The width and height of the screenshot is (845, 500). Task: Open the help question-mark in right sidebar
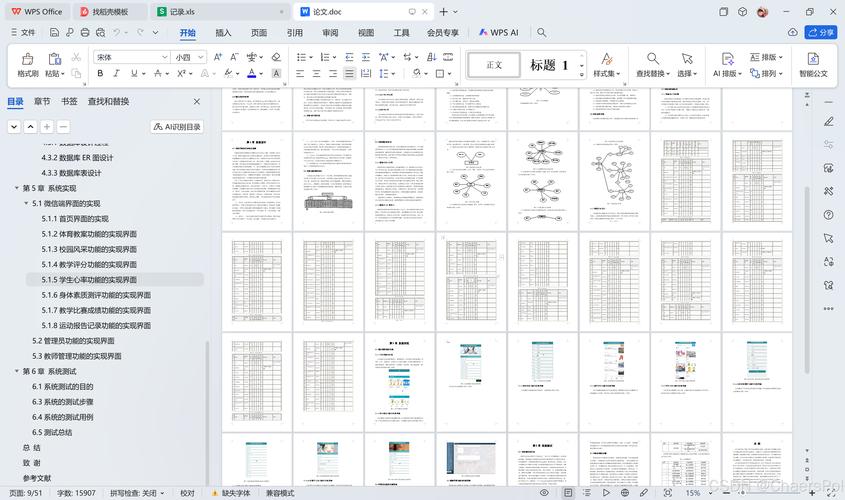828,214
